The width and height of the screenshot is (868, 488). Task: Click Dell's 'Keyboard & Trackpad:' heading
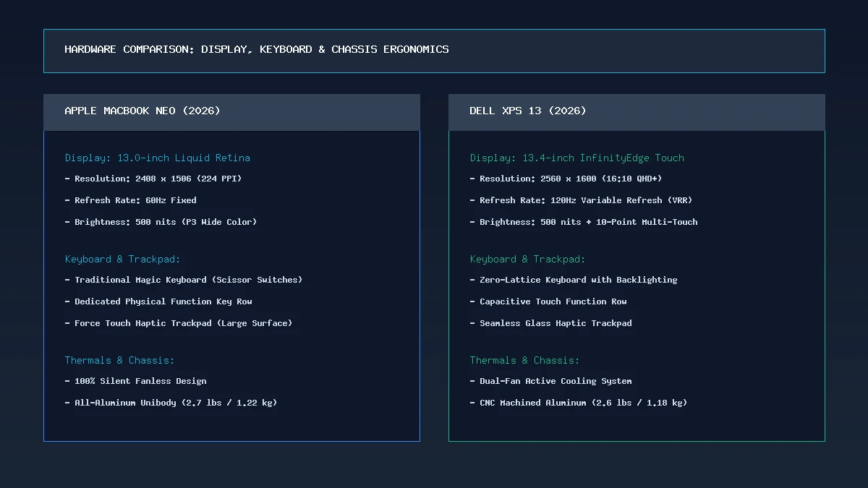[x=527, y=259]
